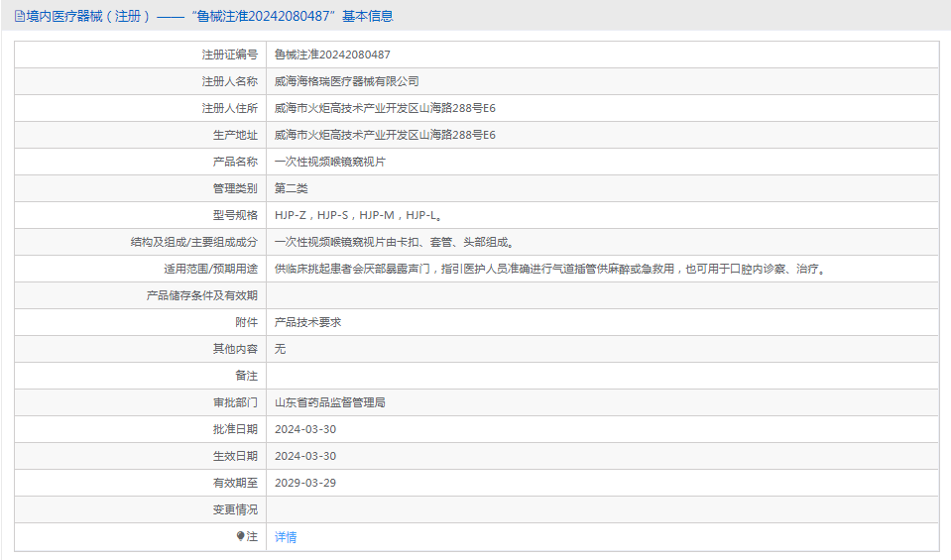This screenshot has width=951, height=560.
Task: Click the 生效日期 label
Action: (235, 456)
